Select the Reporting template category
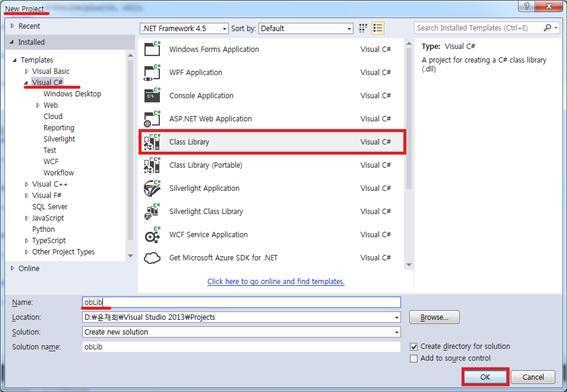The width and height of the screenshot is (567, 392). [x=59, y=128]
